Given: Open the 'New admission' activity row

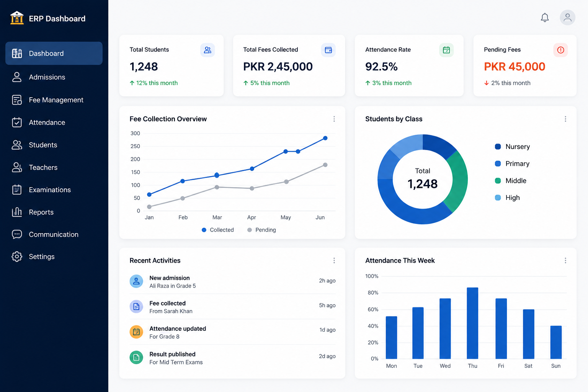Looking at the screenshot, I should (232, 281).
